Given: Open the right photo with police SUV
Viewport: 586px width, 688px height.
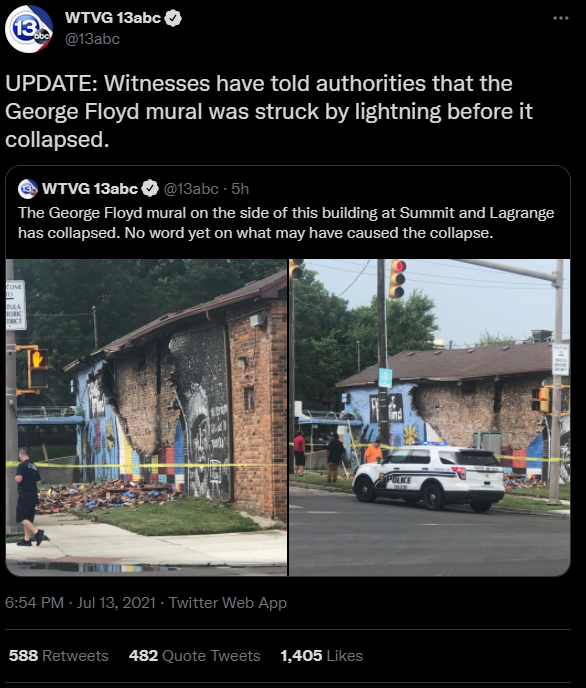Looking at the screenshot, I should click(430, 417).
